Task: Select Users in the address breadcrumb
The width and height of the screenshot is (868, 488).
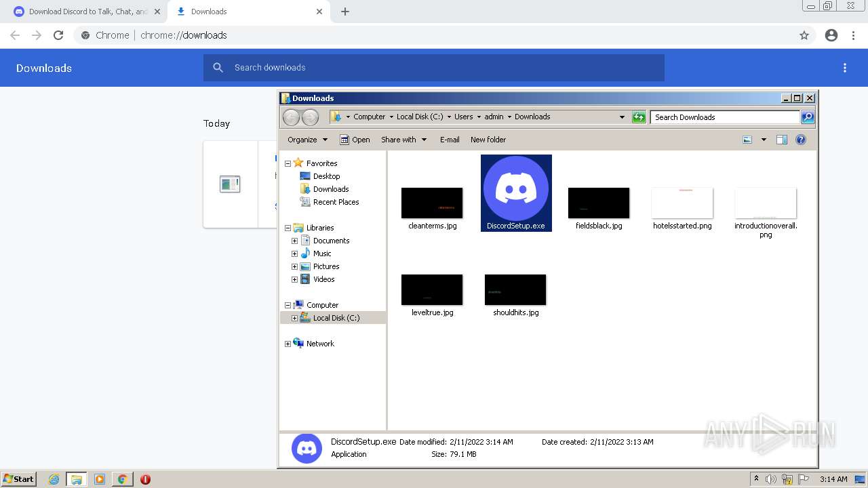Action: click(x=463, y=117)
